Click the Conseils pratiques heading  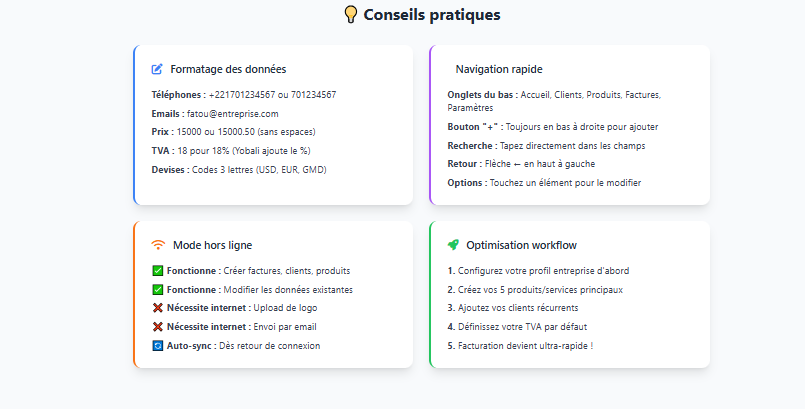tap(432, 15)
